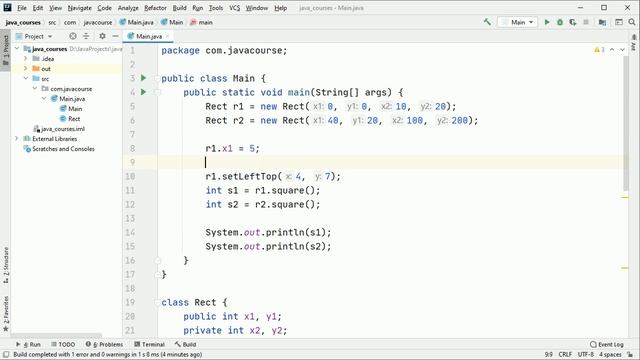The width and height of the screenshot is (640, 360).
Task: Toggle the Structure side tool window
Action: click(x=5, y=265)
